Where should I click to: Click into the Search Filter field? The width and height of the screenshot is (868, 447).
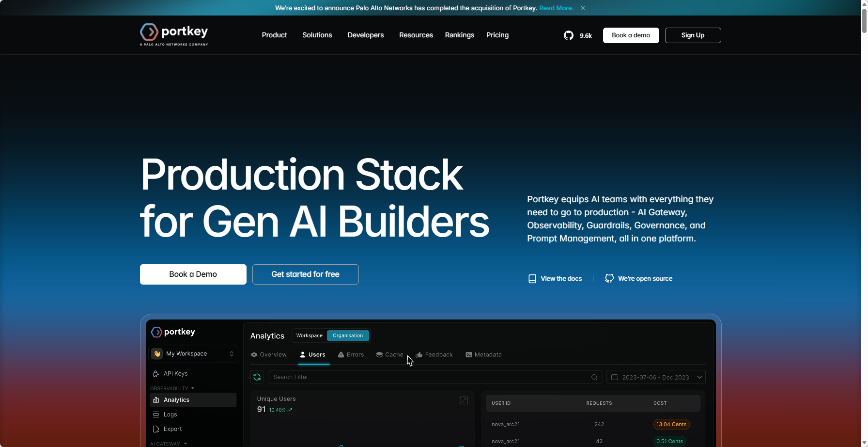pyautogui.click(x=435, y=377)
